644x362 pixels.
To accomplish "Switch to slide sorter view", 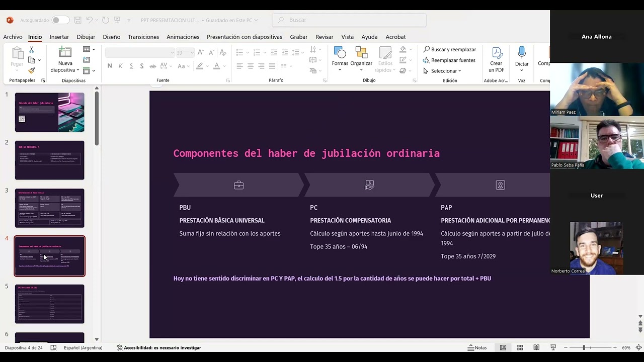I will 520,347.
